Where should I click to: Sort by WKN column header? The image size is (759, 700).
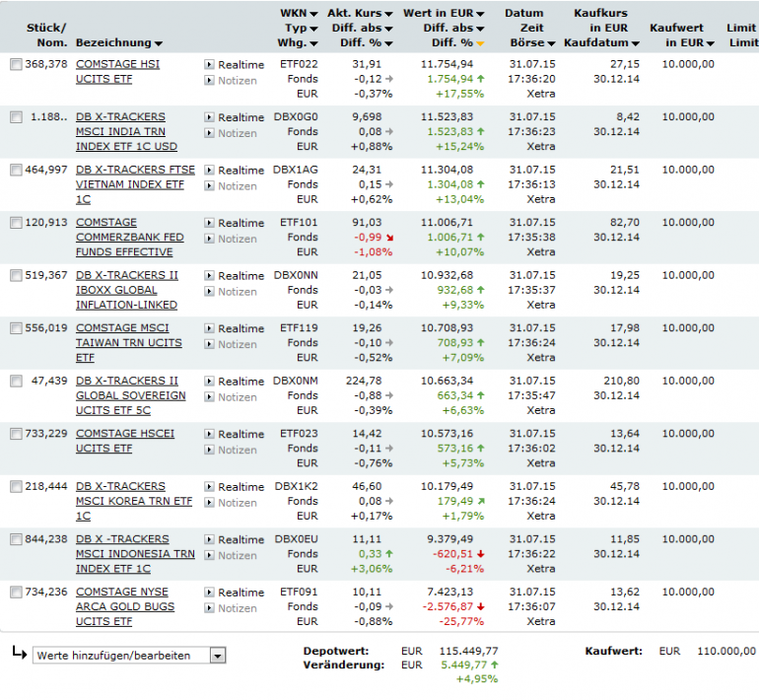pyautogui.click(x=299, y=14)
